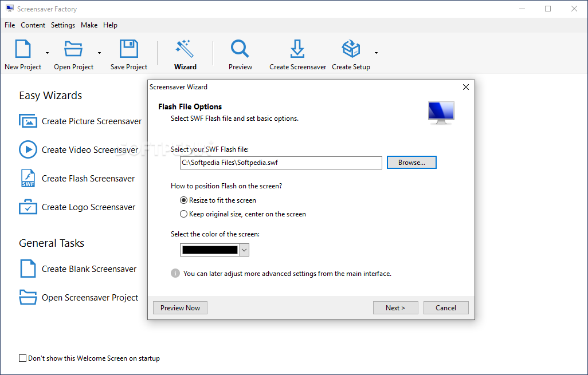Click the Screensaver Factory title bar app icon

[x=10, y=9]
